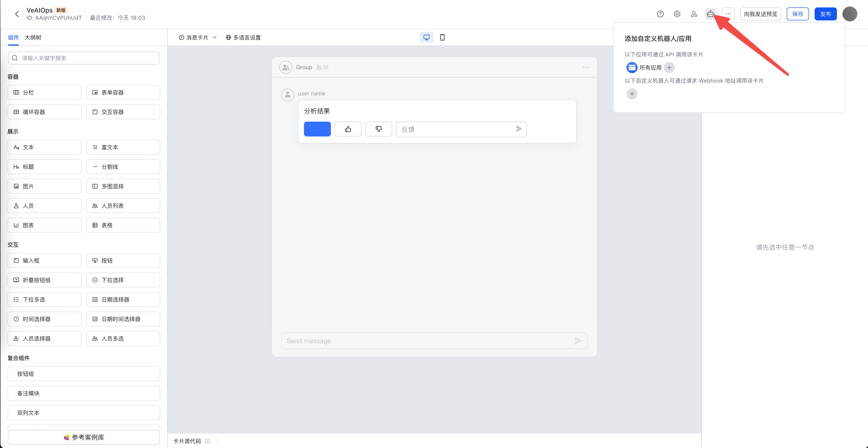Click the thumbs up button in card
The height and width of the screenshot is (448, 868).
tap(348, 129)
